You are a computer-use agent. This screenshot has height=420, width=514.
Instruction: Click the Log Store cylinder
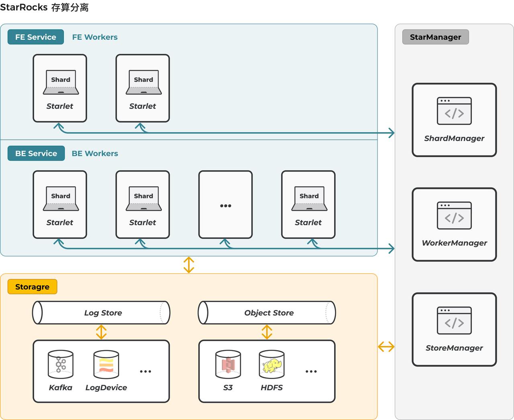[x=101, y=313]
